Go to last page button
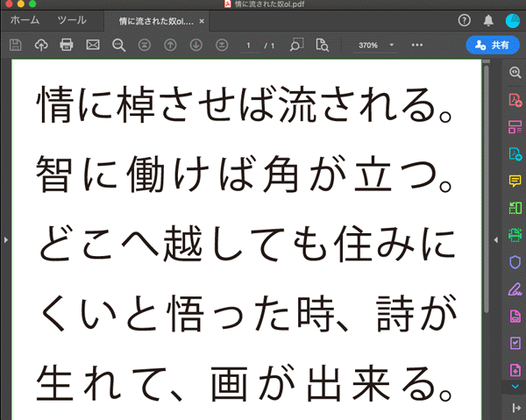Image resolution: width=526 pixels, height=420 pixels. click(222, 45)
